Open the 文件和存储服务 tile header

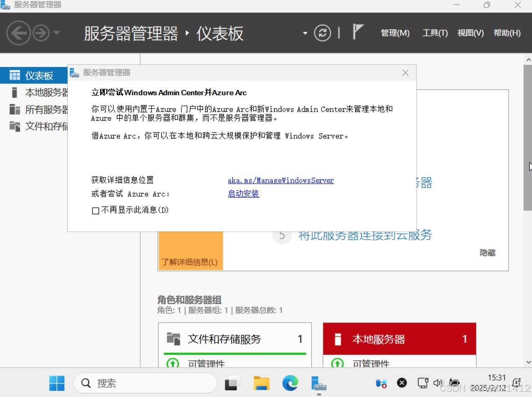(235, 339)
